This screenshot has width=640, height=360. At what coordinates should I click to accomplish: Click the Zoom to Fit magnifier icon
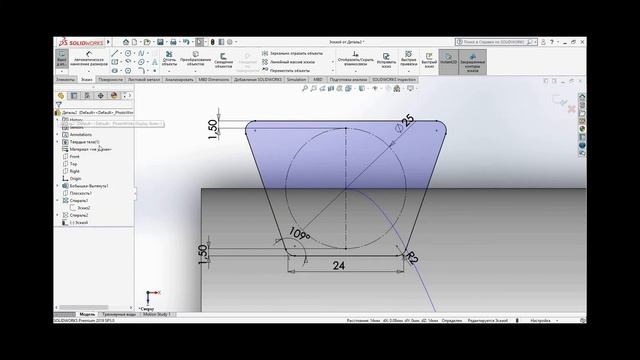click(304, 89)
